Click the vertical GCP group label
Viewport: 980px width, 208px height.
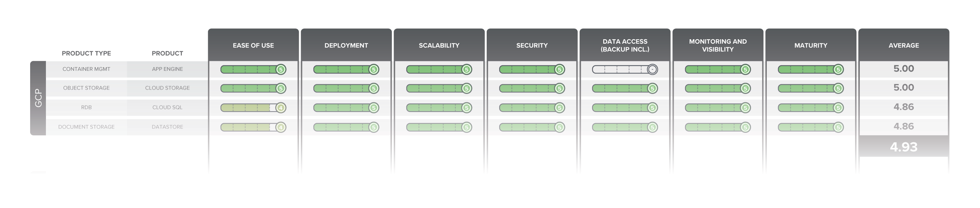[38, 98]
